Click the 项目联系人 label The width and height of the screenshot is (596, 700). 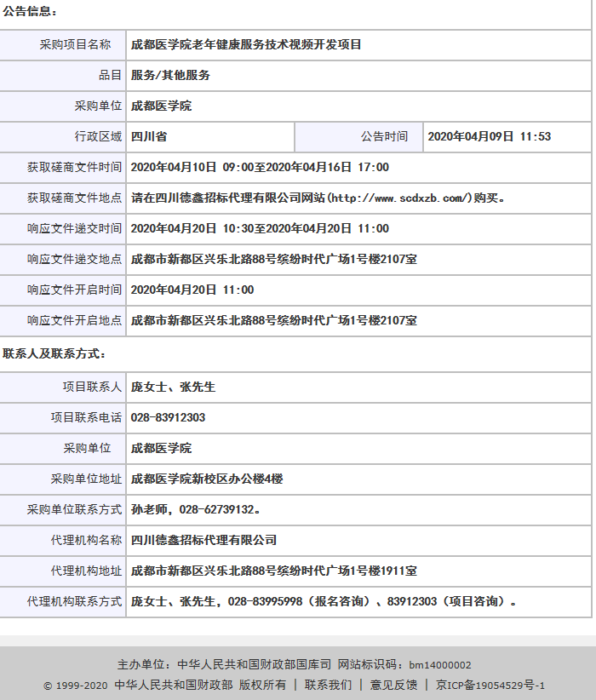[93, 387]
